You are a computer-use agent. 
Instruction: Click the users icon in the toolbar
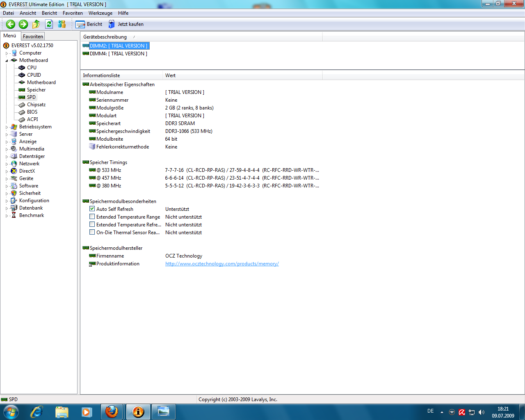tap(62, 24)
